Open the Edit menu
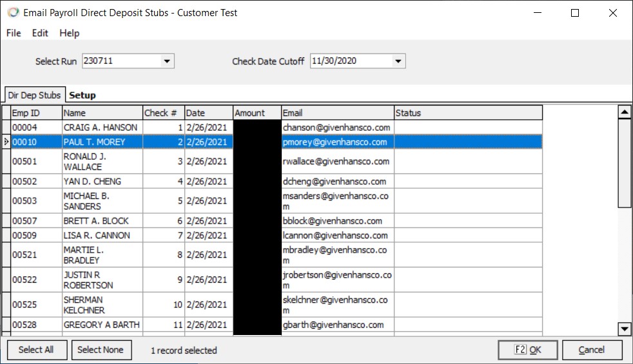This screenshot has width=633, height=364. [x=40, y=33]
